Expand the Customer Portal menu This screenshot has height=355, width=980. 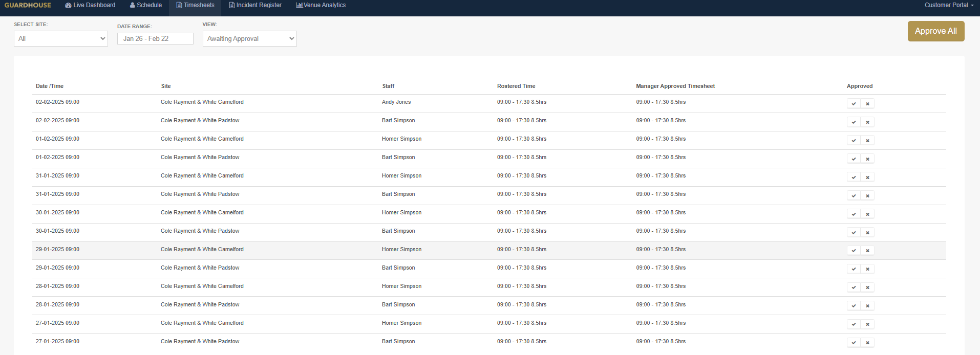tap(949, 5)
